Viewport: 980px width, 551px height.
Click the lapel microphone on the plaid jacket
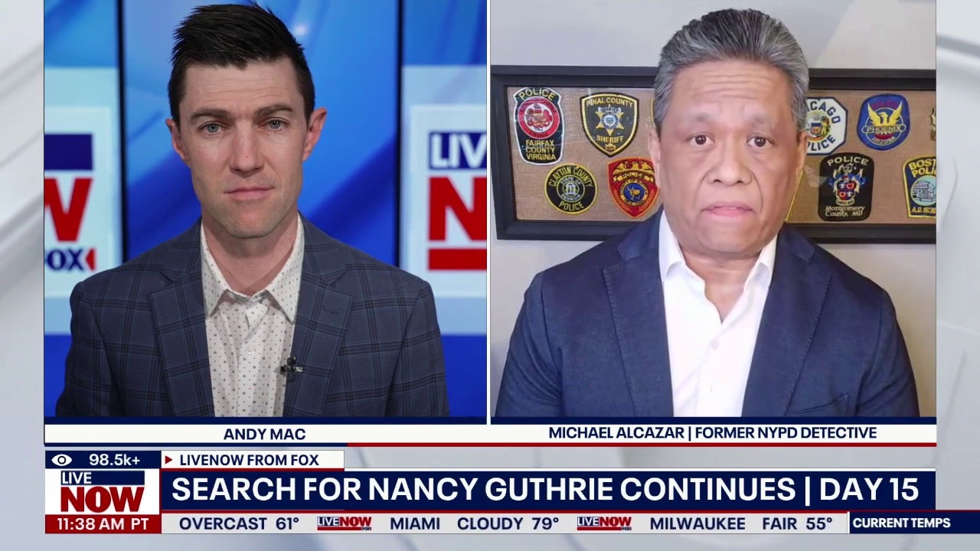click(x=291, y=368)
